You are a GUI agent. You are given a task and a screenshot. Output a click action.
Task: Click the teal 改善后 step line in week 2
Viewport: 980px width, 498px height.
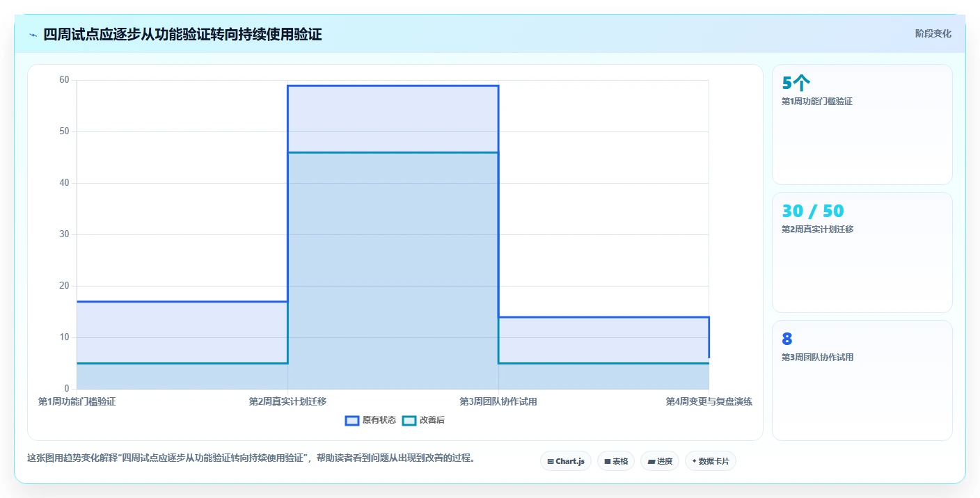pyautogui.click(x=393, y=152)
